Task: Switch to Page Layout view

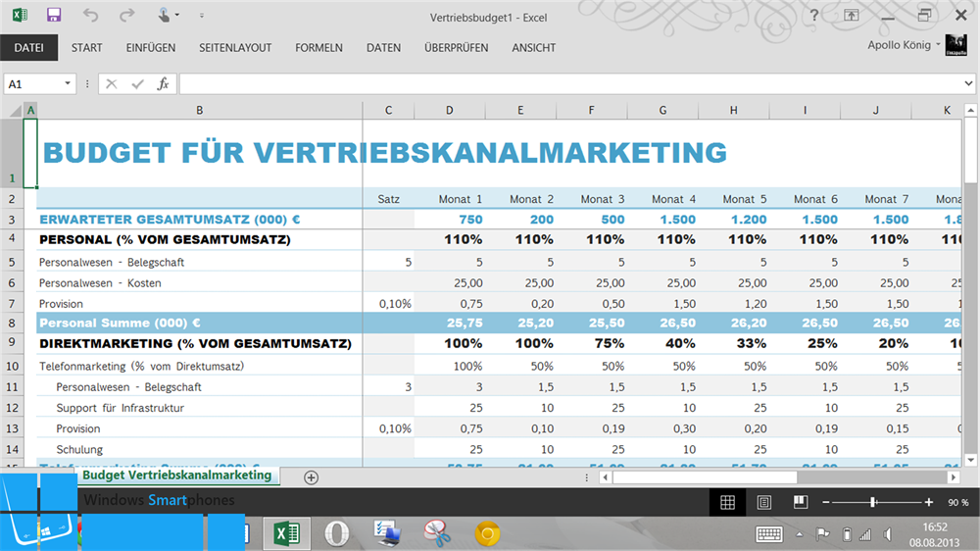Action: (763, 502)
